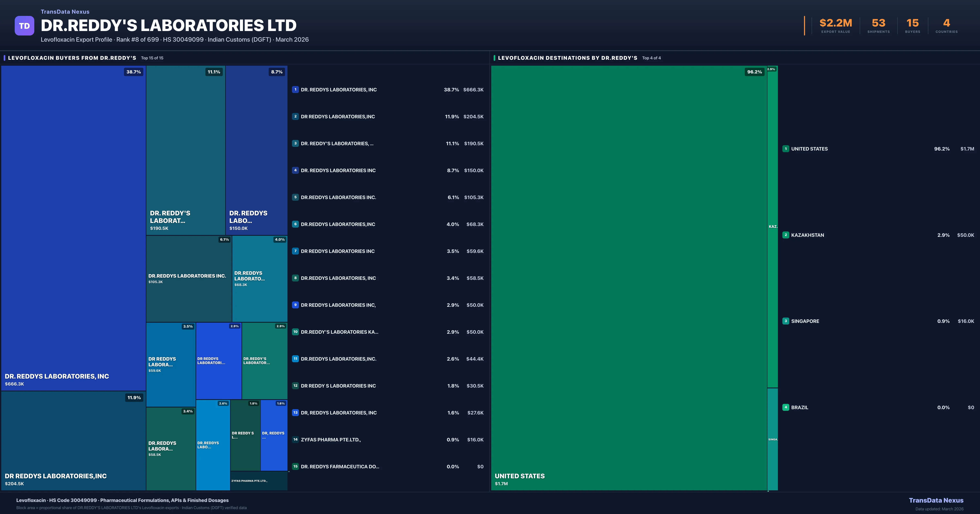Select the LEVOFLOXACIN DESTINATIONS BY DR.REDDY'S section header
Image resolution: width=980 pixels, height=514 pixels.
pyautogui.click(x=567, y=58)
